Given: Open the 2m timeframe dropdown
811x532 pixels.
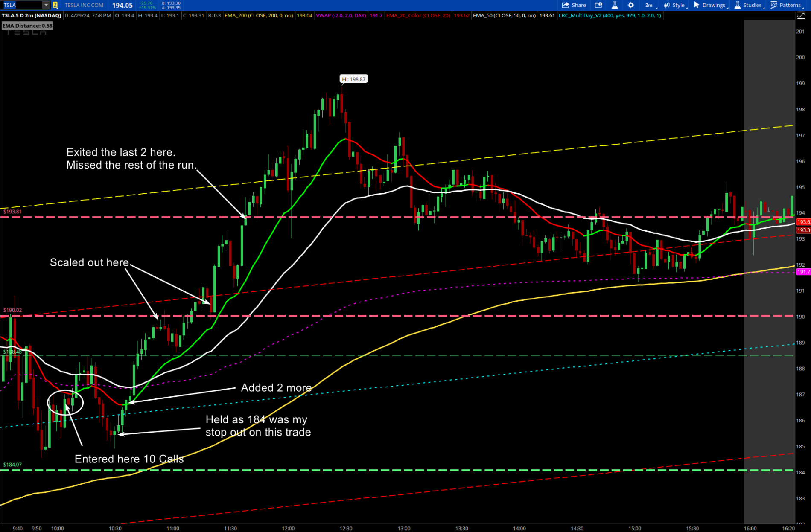Looking at the screenshot, I should tap(649, 5).
